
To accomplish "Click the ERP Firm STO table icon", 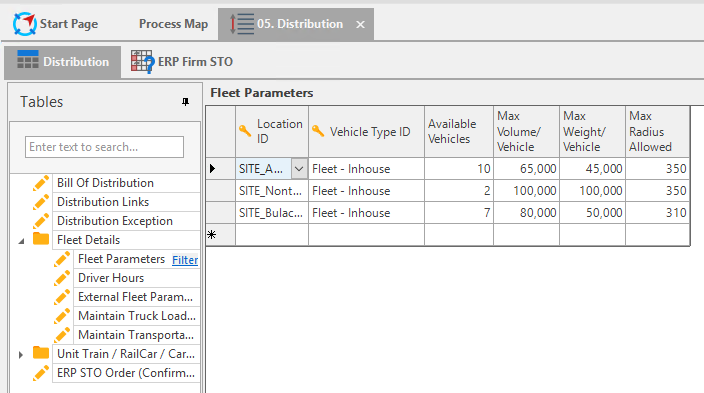I will click(142, 62).
